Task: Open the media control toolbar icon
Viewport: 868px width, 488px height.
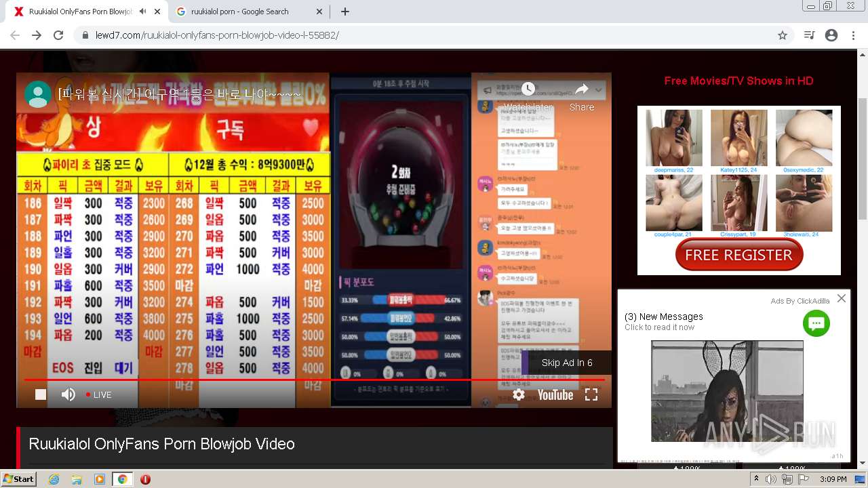Action: tap(809, 35)
